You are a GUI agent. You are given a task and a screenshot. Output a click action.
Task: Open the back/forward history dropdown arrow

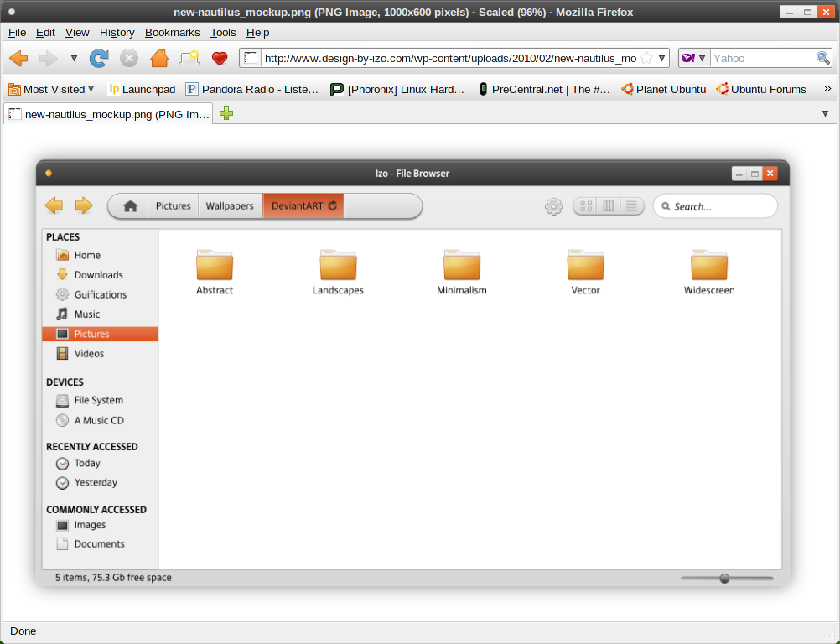(74, 59)
